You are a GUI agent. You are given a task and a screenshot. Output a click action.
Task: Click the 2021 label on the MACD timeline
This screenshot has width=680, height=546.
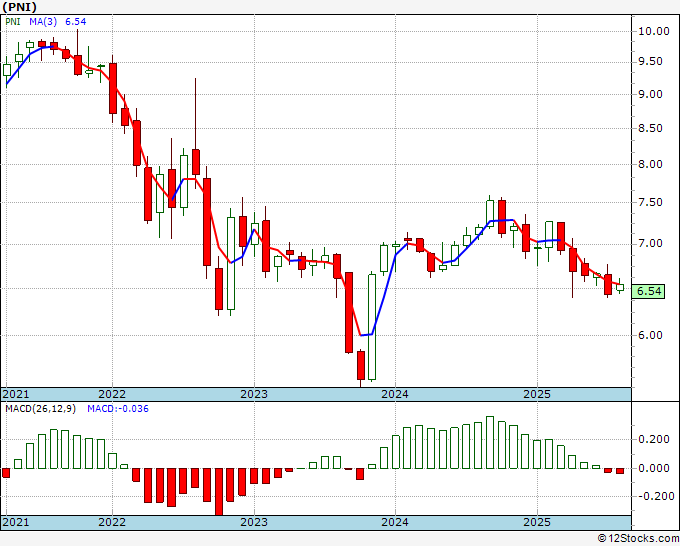[x=15, y=522]
